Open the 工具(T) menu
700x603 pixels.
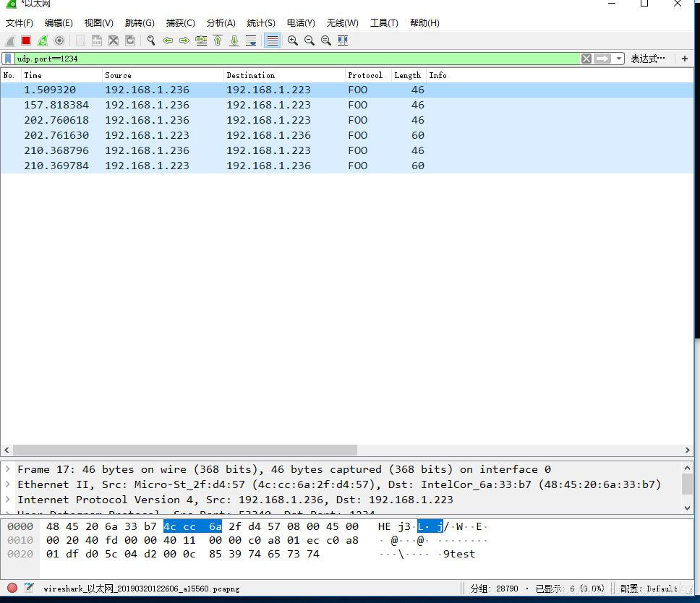point(384,22)
